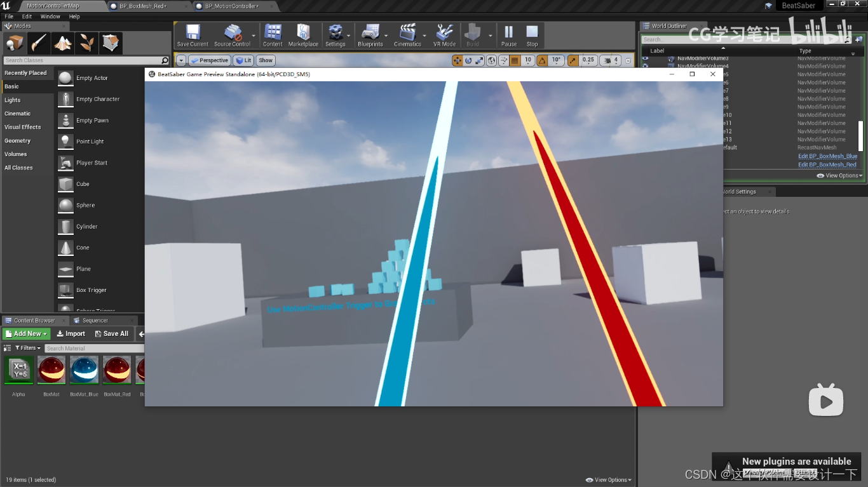Select the Paint mode brush icon

pyautogui.click(x=38, y=43)
